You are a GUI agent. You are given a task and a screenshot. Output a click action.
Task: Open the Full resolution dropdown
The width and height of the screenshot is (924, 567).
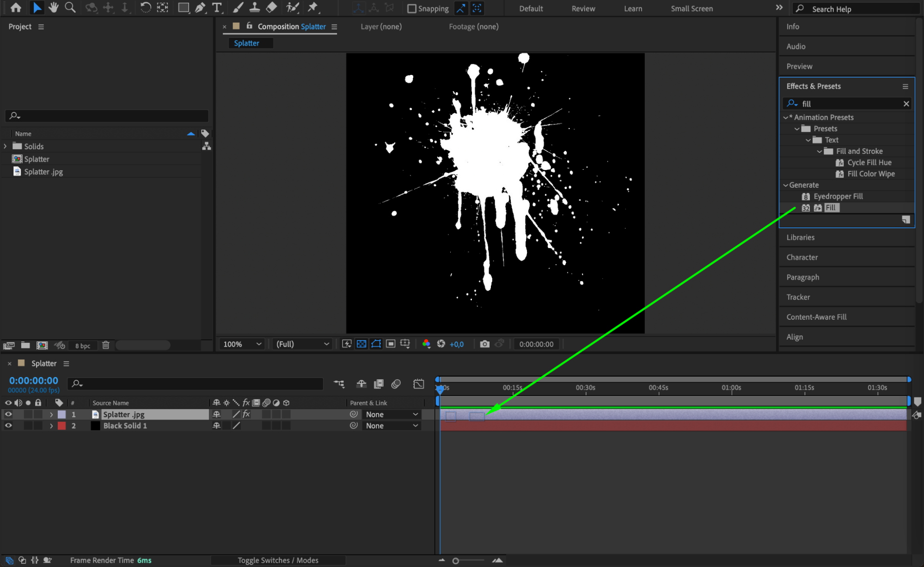[302, 344]
